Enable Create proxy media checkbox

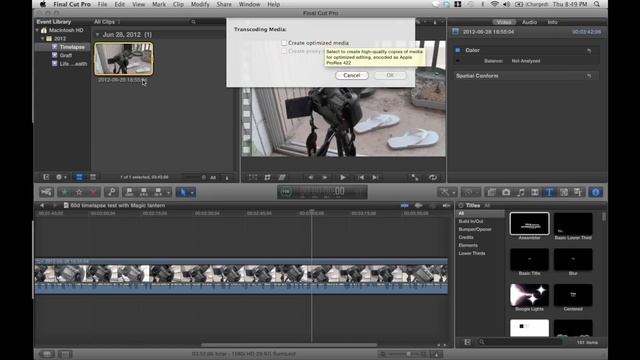[284, 51]
